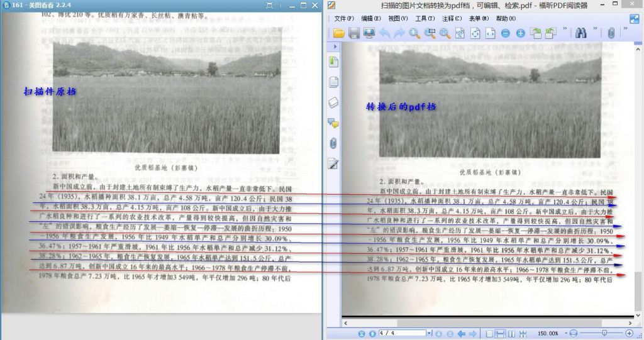Toggle continuous page view mode
The image size is (644, 340).
501,333
